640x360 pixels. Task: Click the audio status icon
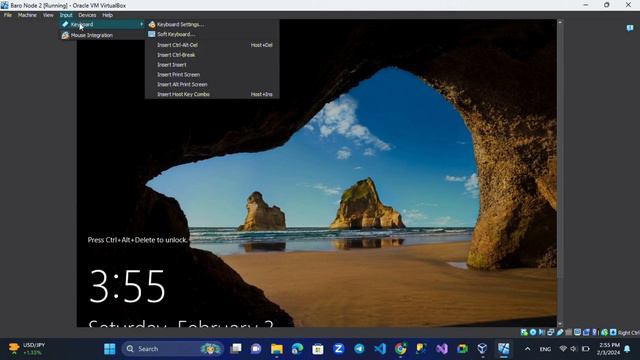pyautogui.click(x=542, y=332)
